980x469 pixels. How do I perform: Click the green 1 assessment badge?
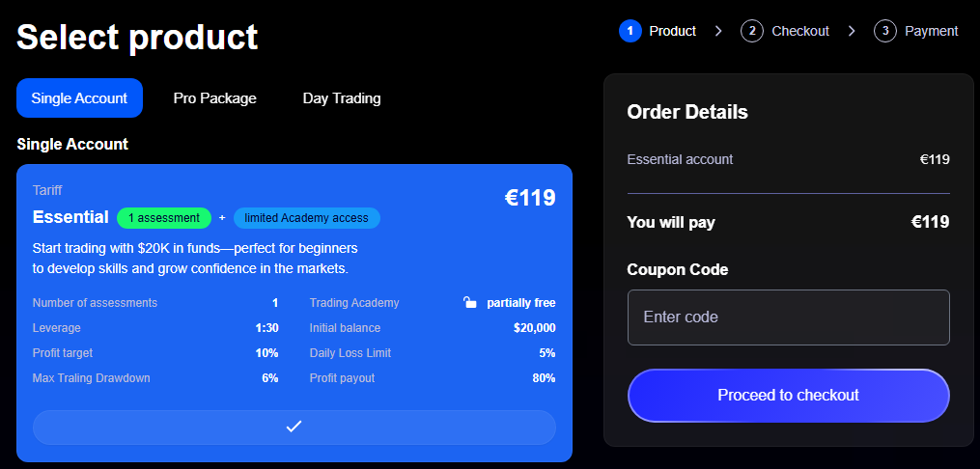pos(164,218)
